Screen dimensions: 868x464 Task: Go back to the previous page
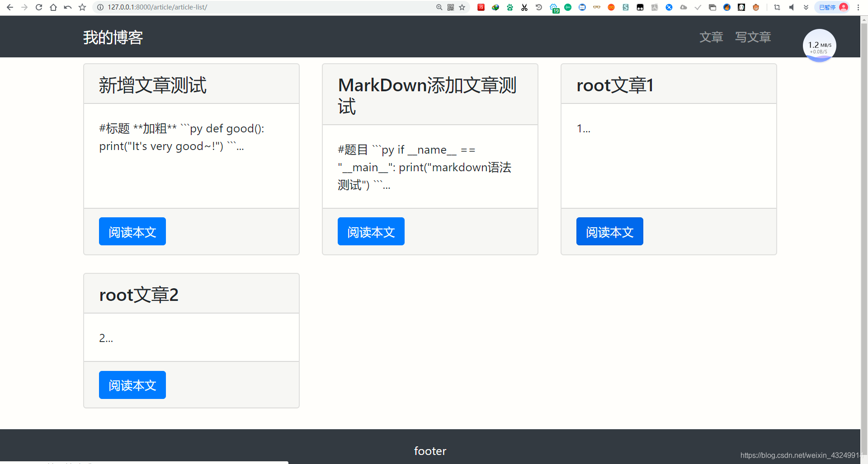tap(10, 7)
